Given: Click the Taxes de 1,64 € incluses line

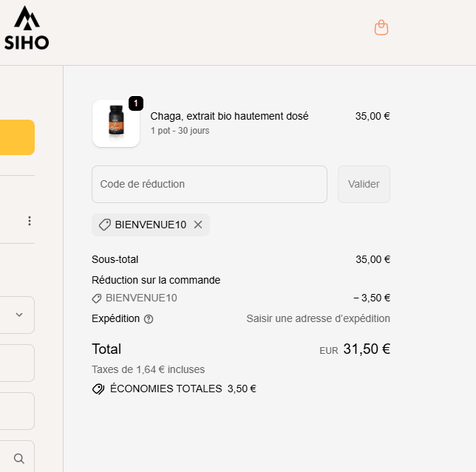Looking at the screenshot, I should coord(148,369).
